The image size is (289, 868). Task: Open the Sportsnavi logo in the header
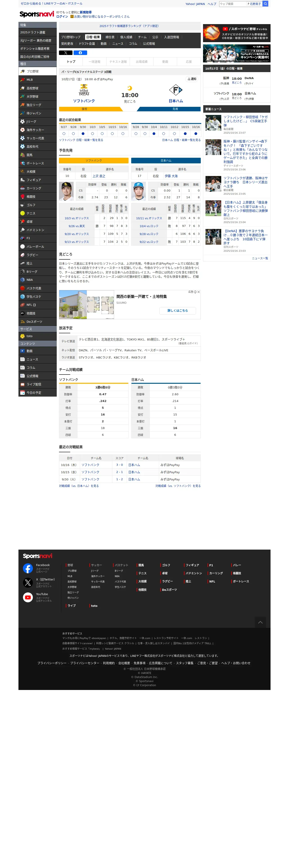37,14
